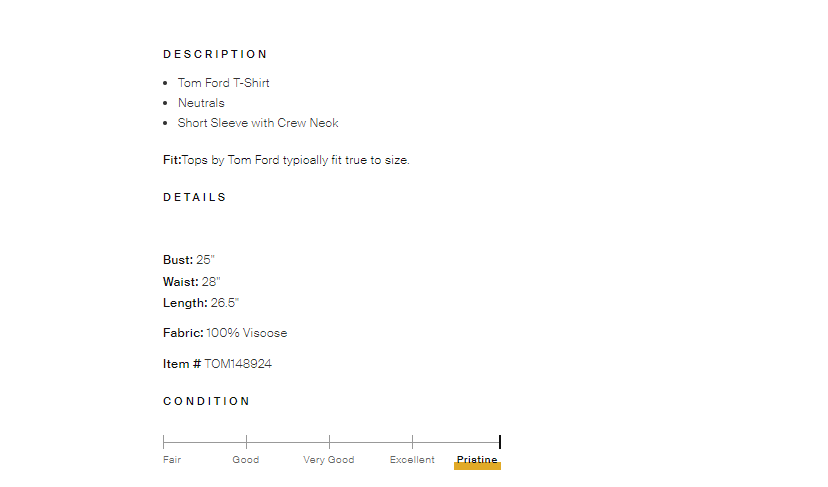Click the Bust measurement line
Screen dimensions: 828x487
(189, 260)
